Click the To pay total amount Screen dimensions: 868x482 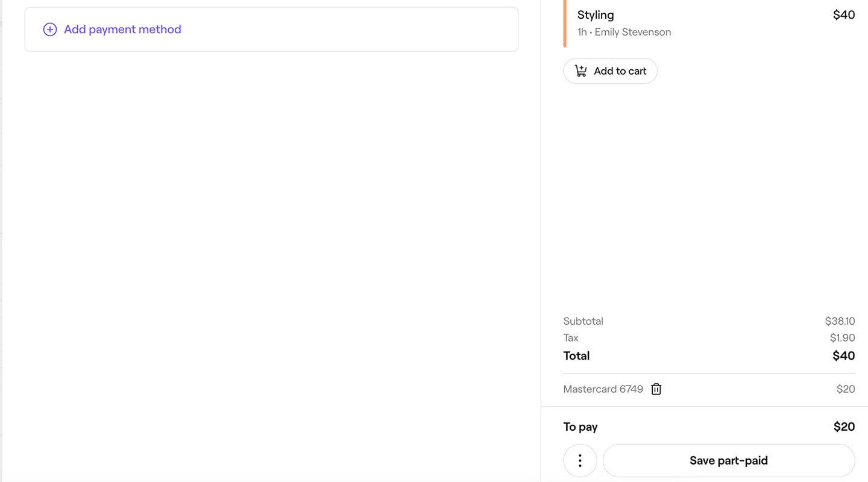click(x=843, y=426)
